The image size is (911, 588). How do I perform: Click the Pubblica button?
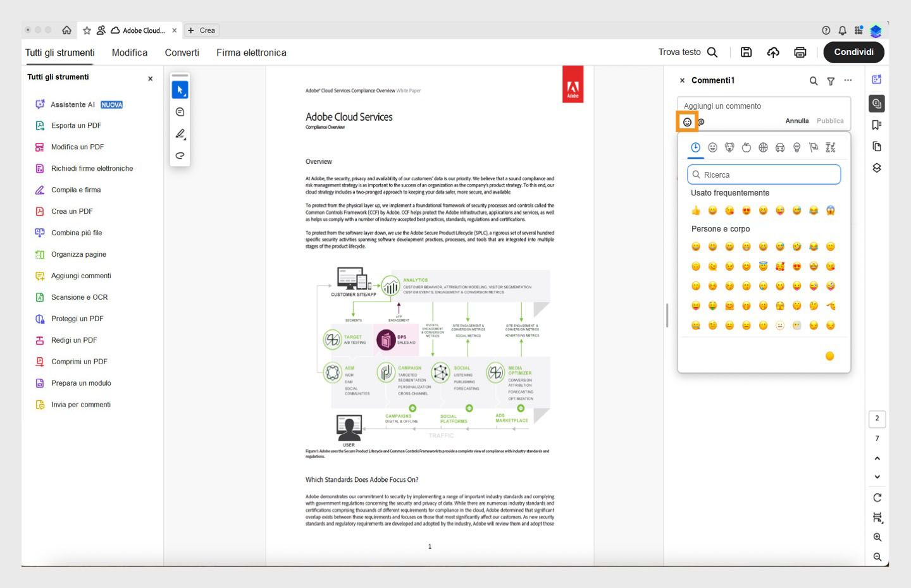[830, 121]
